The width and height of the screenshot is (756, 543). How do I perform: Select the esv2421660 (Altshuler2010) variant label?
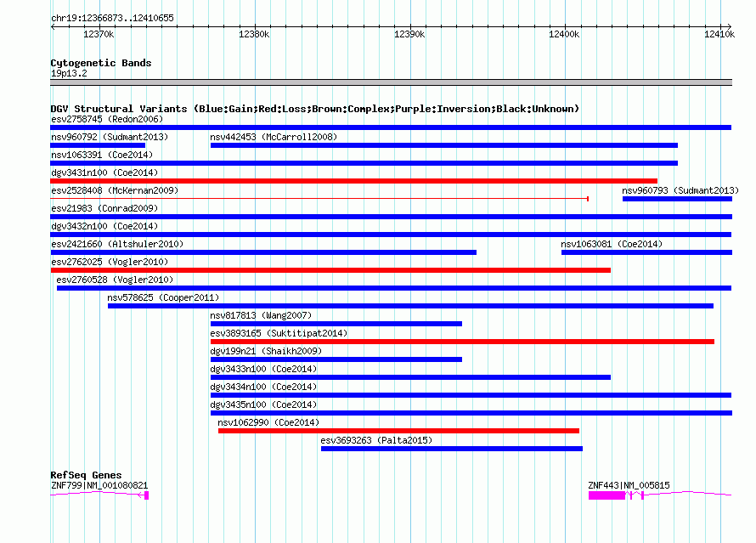coord(117,244)
